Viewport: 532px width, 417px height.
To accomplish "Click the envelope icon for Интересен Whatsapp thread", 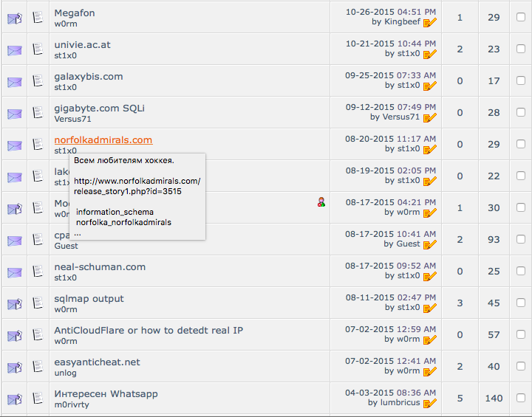I will pos(15,399).
